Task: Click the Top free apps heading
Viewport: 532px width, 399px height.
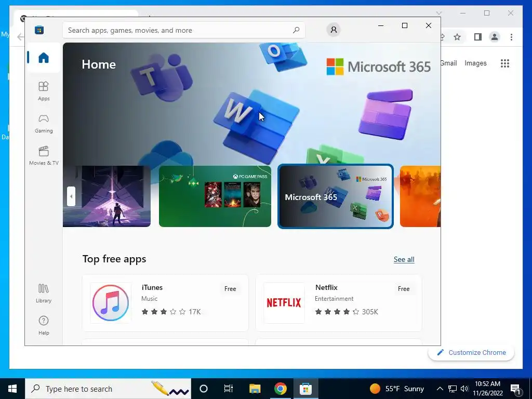Action: pos(114,259)
